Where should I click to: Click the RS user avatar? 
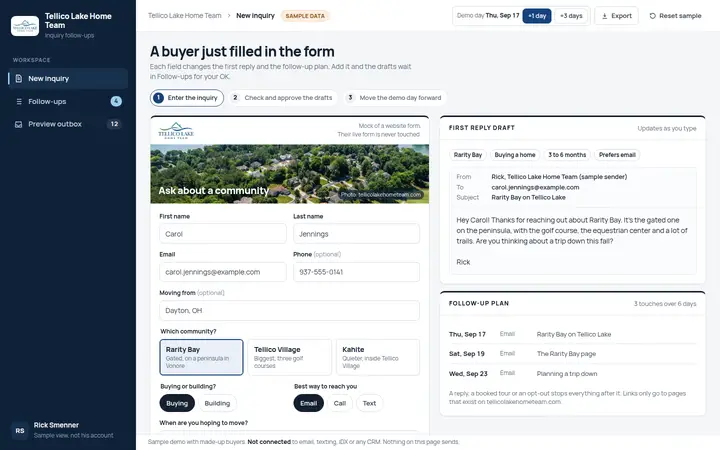click(20, 430)
